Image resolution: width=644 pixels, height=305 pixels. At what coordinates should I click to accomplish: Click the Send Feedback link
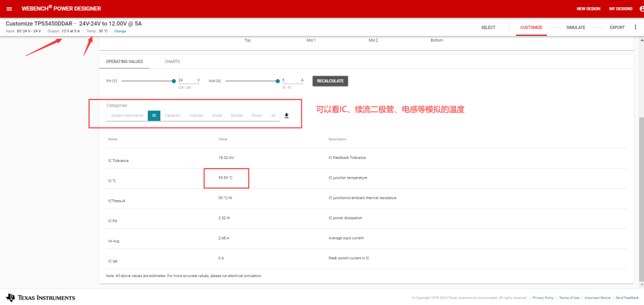tap(627, 298)
